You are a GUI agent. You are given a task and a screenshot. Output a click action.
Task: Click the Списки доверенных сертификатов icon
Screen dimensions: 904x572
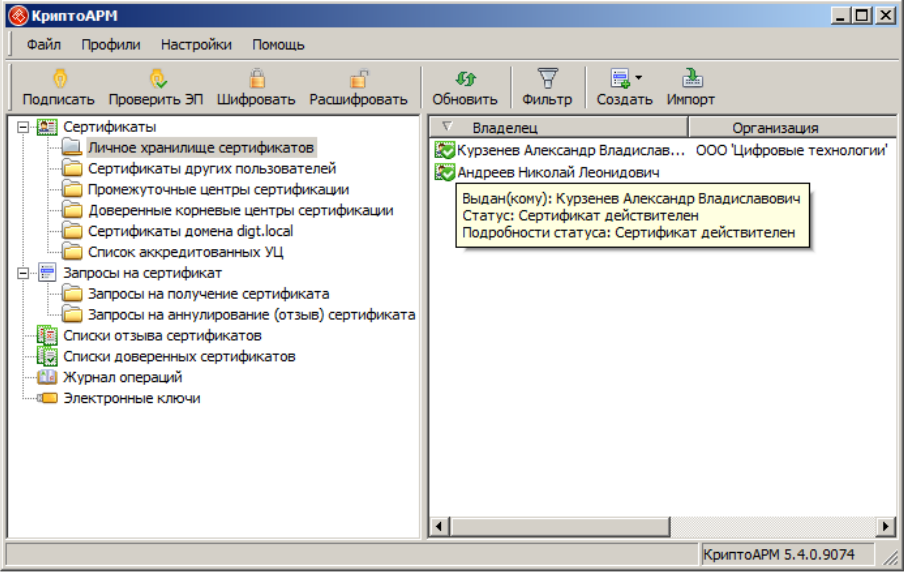tap(47, 356)
